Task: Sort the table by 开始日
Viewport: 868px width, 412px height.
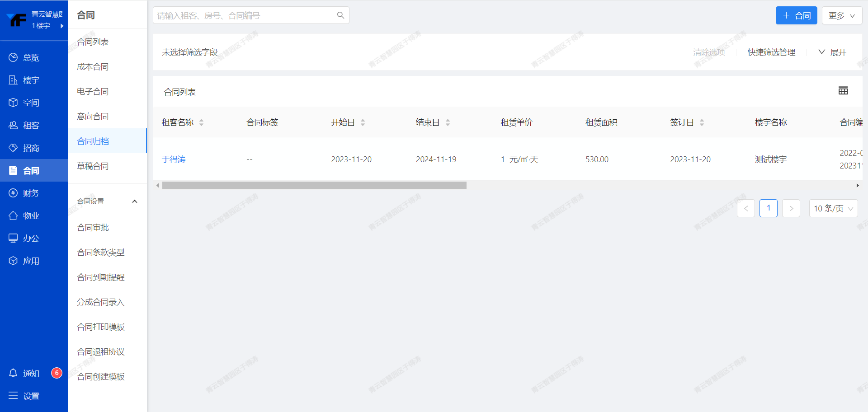Action: pos(363,122)
